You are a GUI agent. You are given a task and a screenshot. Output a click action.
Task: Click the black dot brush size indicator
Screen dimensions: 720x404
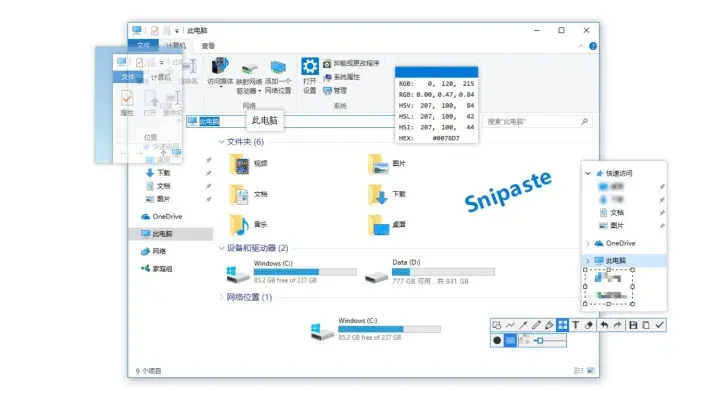497,341
